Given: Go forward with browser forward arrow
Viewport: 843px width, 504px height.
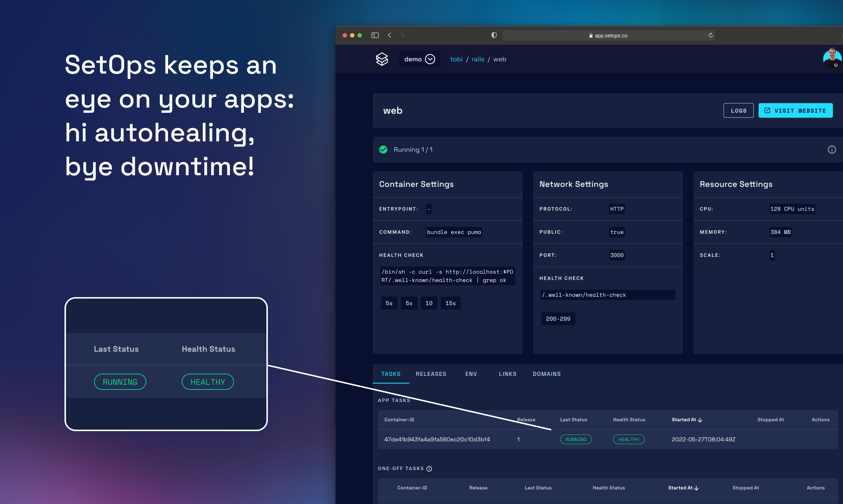Looking at the screenshot, I should (402, 35).
